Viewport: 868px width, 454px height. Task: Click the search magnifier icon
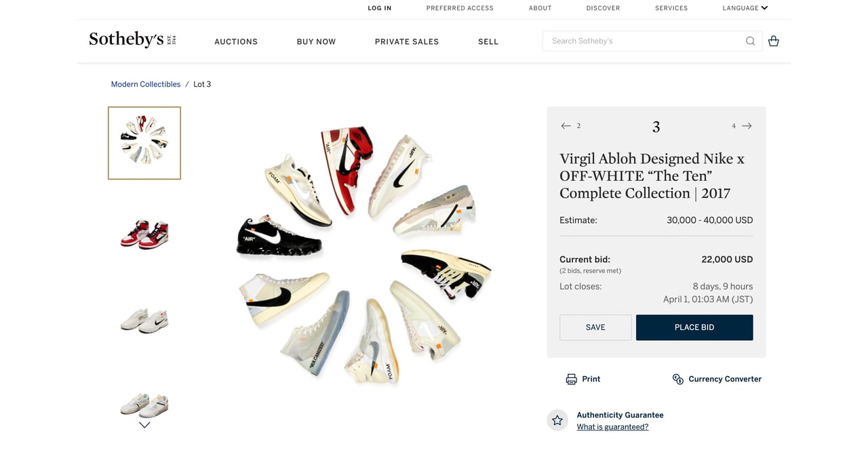tap(750, 41)
